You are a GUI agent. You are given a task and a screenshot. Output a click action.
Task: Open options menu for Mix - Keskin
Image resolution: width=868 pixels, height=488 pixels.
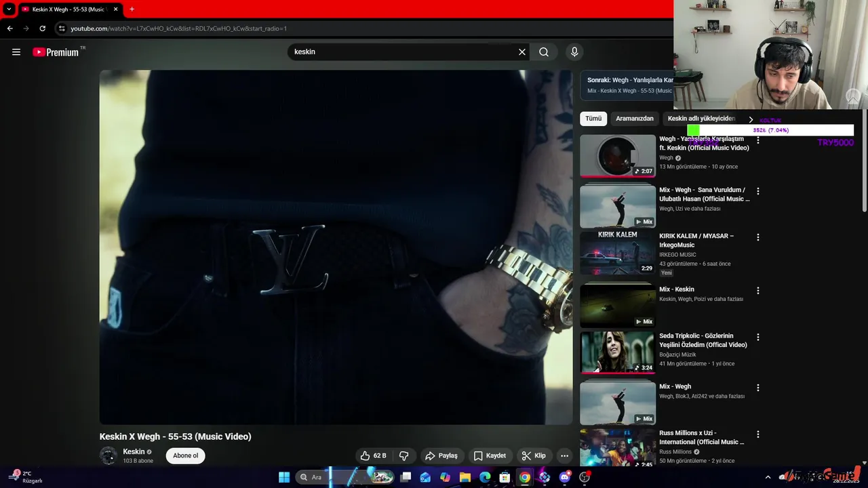tap(758, 290)
